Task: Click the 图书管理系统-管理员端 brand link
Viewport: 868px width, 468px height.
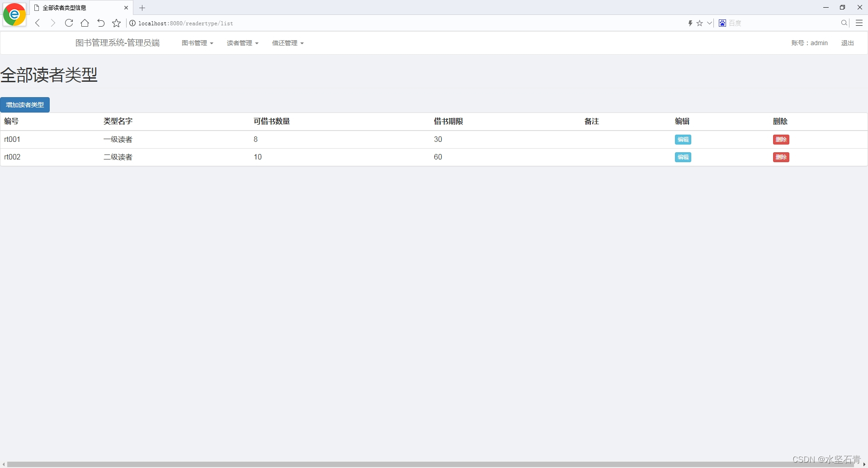Action: coord(118,42)
